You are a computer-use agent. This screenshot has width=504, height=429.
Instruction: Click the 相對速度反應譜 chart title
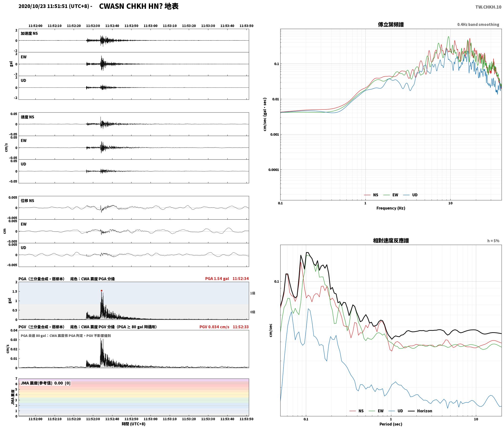coord(391,241)
